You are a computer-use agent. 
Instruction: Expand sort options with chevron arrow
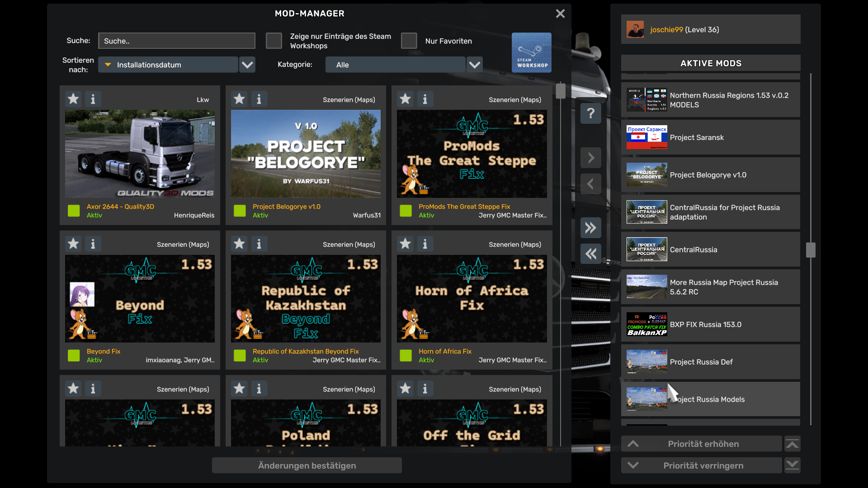(247, 65)
